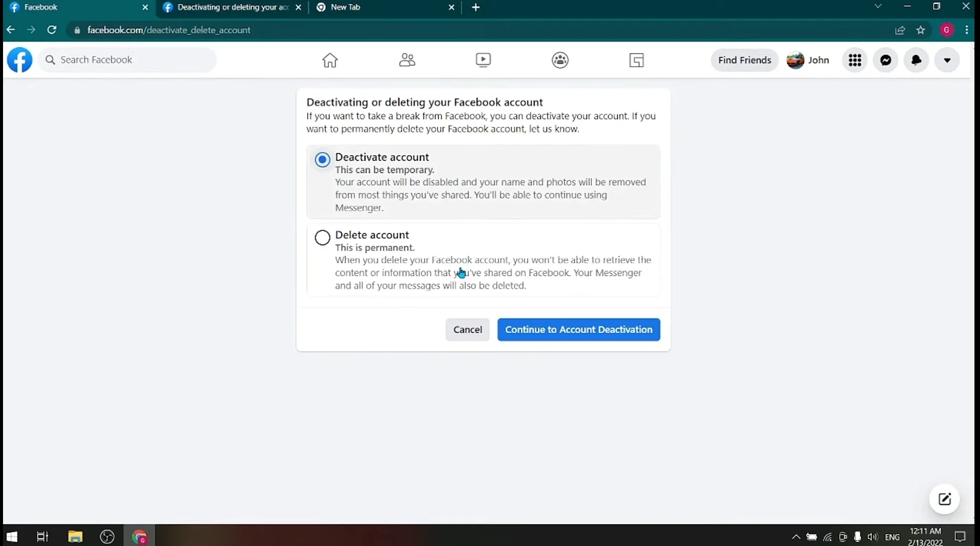Select Delete account radio button
980x546 pixels.
(322, 237)
